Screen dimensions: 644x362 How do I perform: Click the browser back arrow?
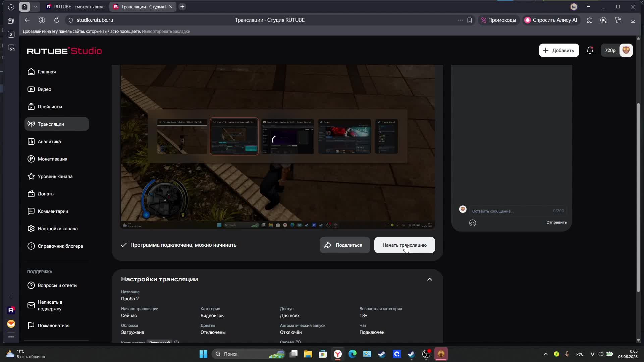click(27, 20)
